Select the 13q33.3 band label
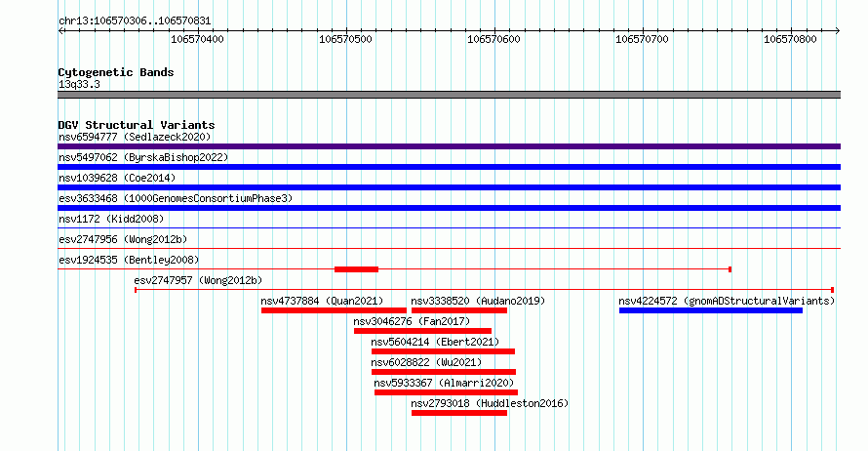 pos(79,84)
